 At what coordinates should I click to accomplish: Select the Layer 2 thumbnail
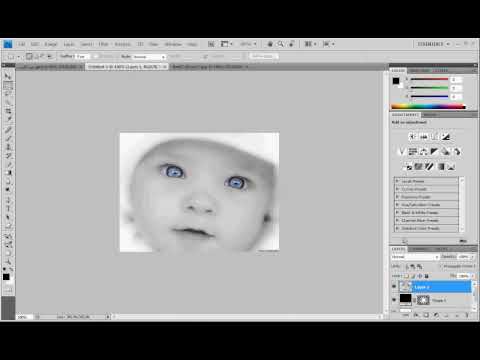405,287
